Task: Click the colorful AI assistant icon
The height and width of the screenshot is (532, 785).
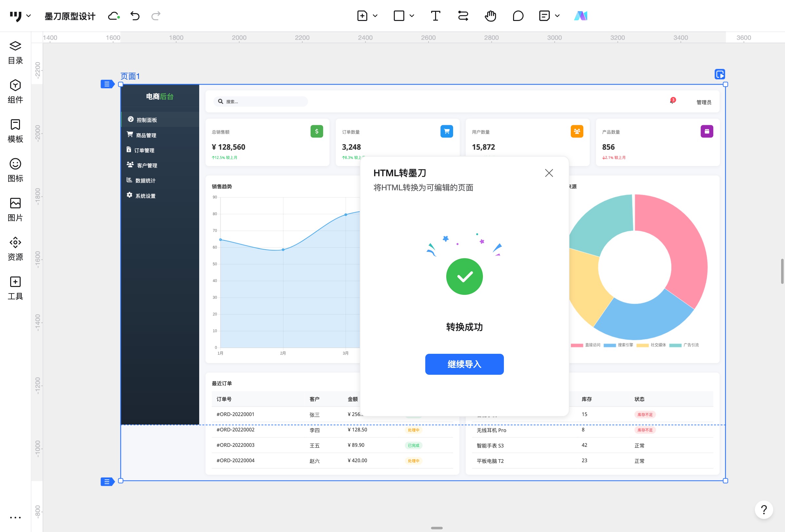Action: pos(580,16)
